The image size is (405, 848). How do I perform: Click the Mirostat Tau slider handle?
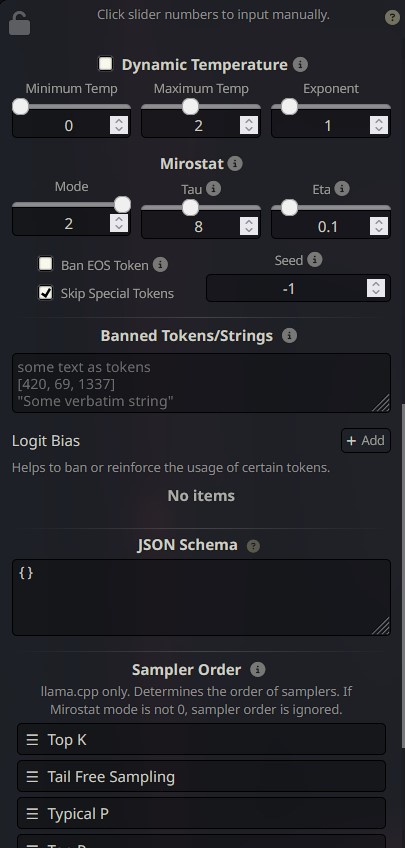(x=190, y=208)
